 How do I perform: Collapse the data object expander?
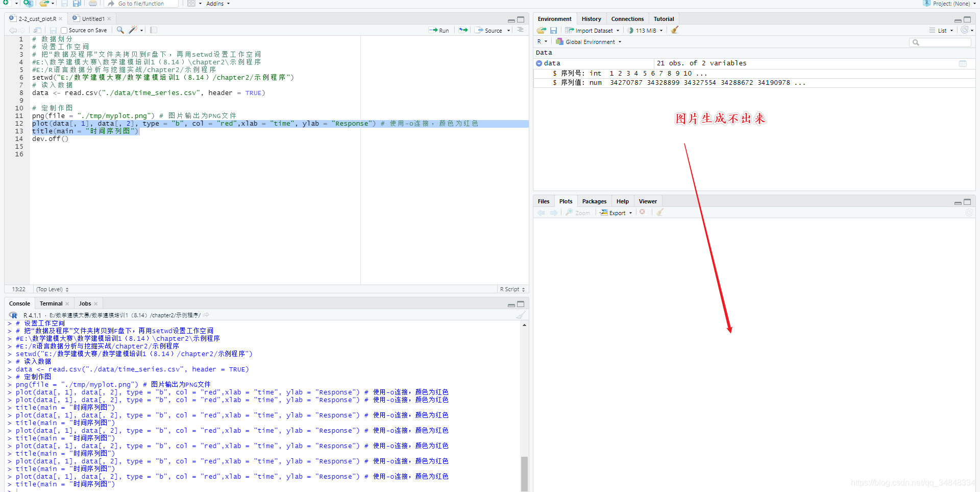click(x=539, y=63)
